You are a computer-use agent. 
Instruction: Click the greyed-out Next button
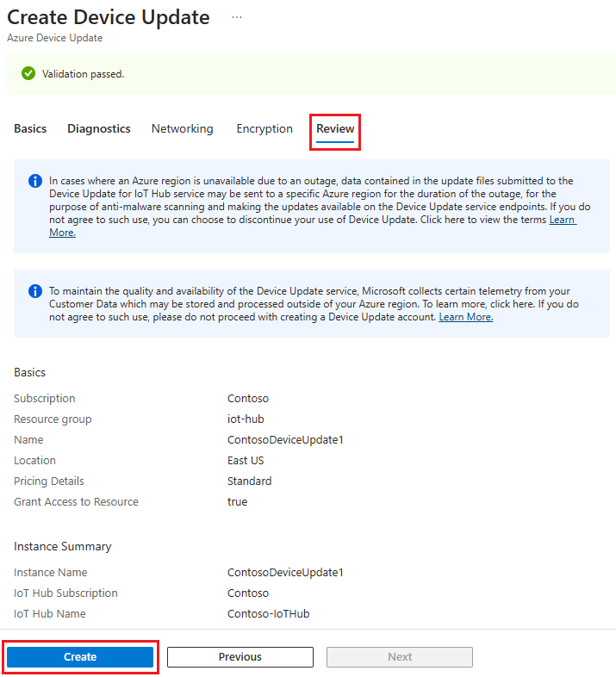(x=400, y=656)
